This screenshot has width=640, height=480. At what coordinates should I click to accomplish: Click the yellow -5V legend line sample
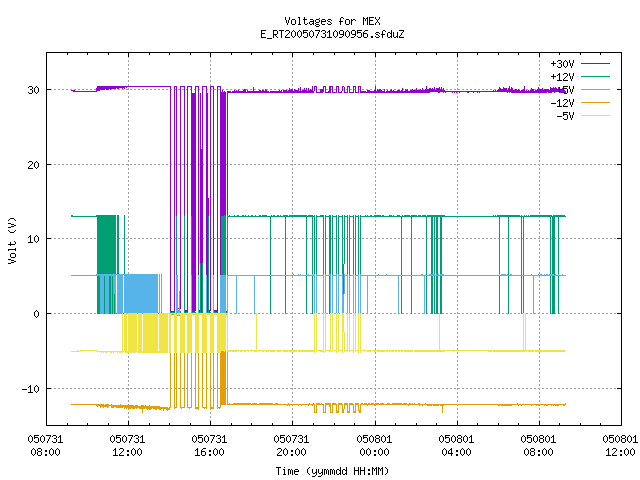[x=596, y=116]
